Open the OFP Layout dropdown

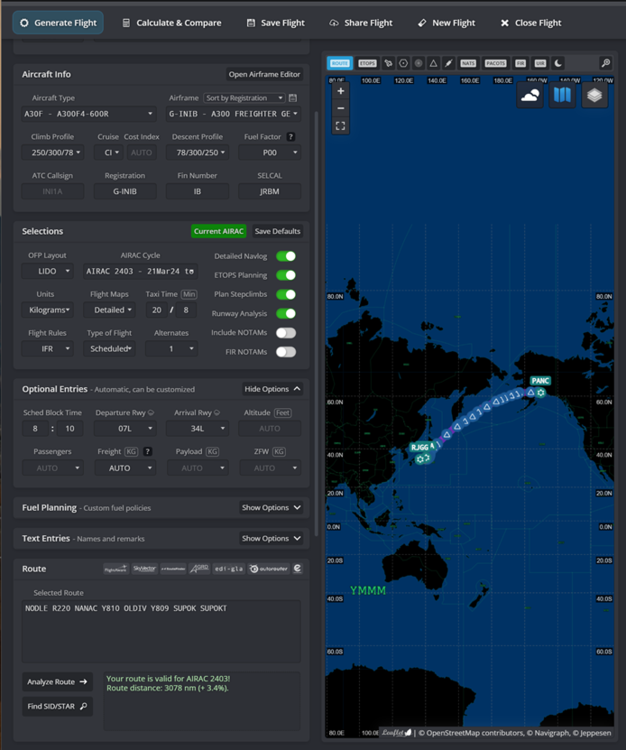pos(49,271)
